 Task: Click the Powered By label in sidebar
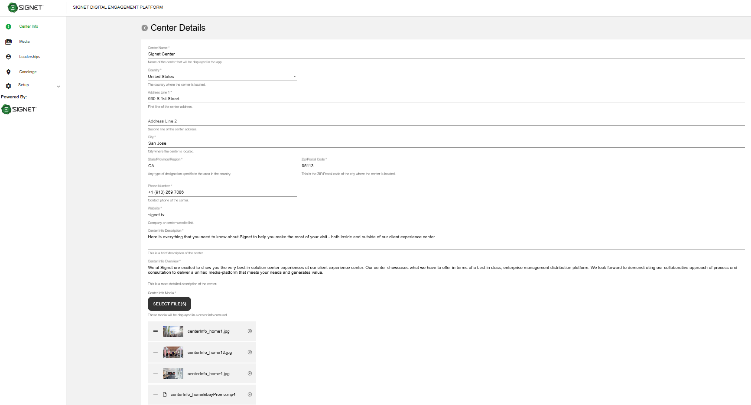(x=14, y=97)
